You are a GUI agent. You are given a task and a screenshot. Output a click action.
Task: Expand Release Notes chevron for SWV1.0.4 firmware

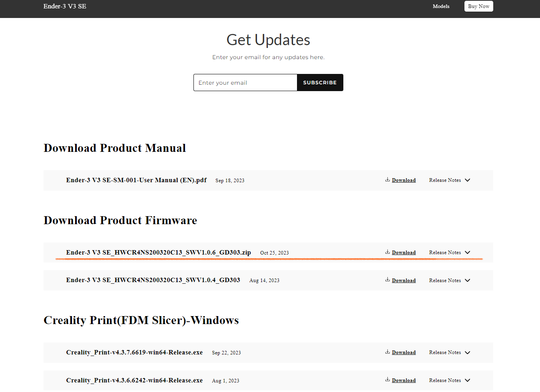click(x=467, y=281)
